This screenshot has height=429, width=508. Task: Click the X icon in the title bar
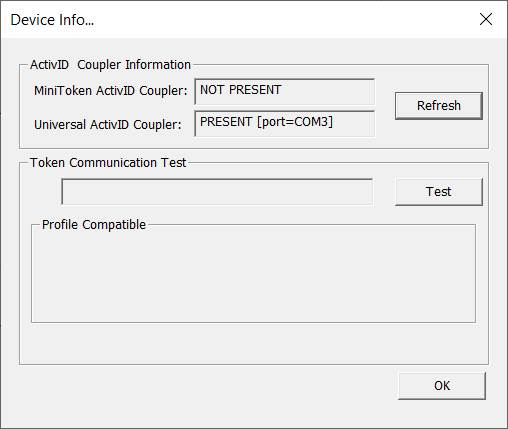click(486, 19)
